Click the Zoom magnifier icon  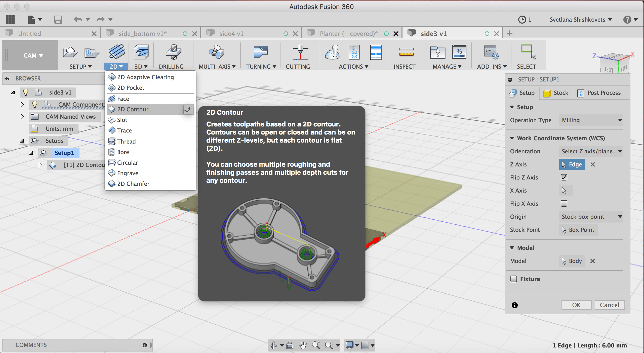point(316,345)
